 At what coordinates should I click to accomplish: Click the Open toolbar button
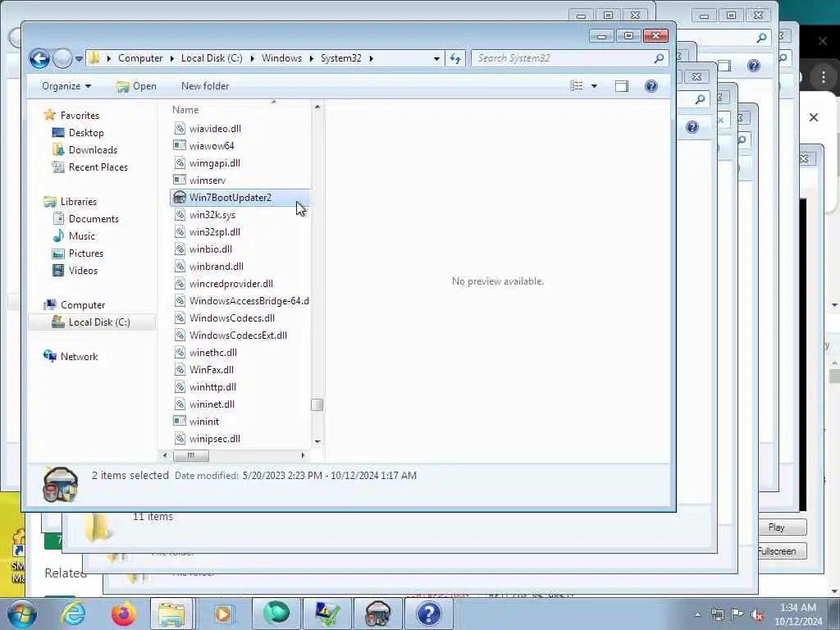137,86
